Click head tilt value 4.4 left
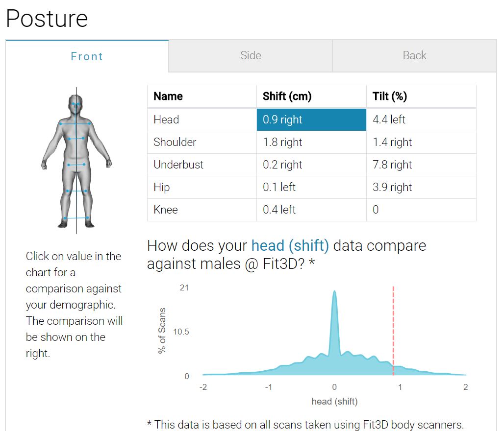 [421, 120]
